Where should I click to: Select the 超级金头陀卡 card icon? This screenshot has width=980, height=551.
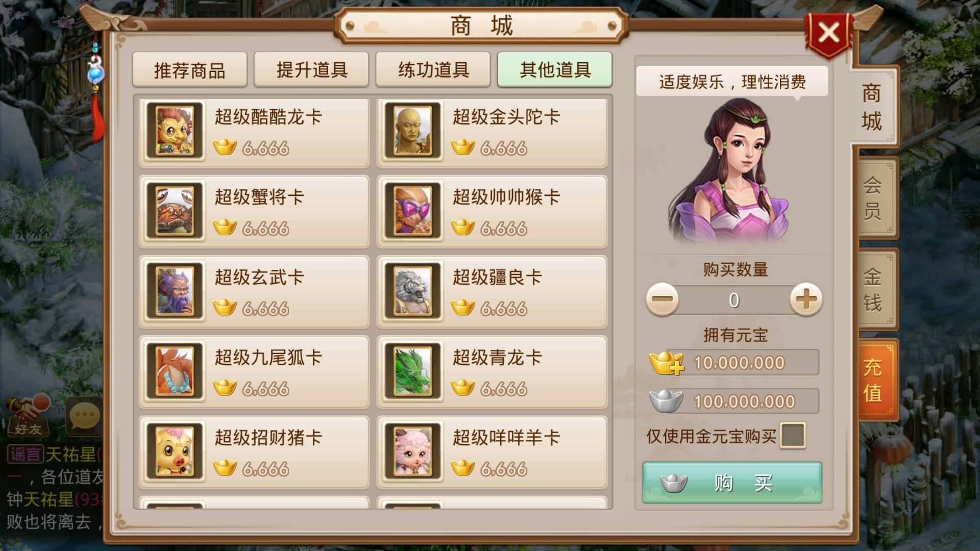click(413, 131)
